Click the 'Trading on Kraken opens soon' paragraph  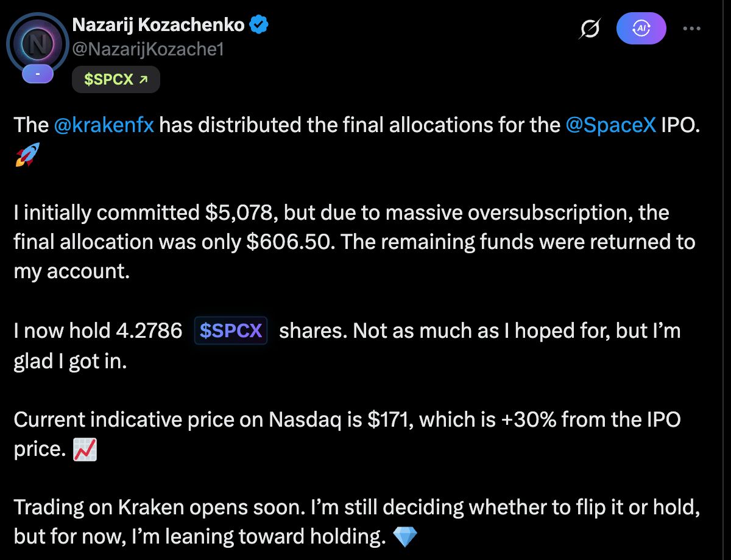(356, 522)
